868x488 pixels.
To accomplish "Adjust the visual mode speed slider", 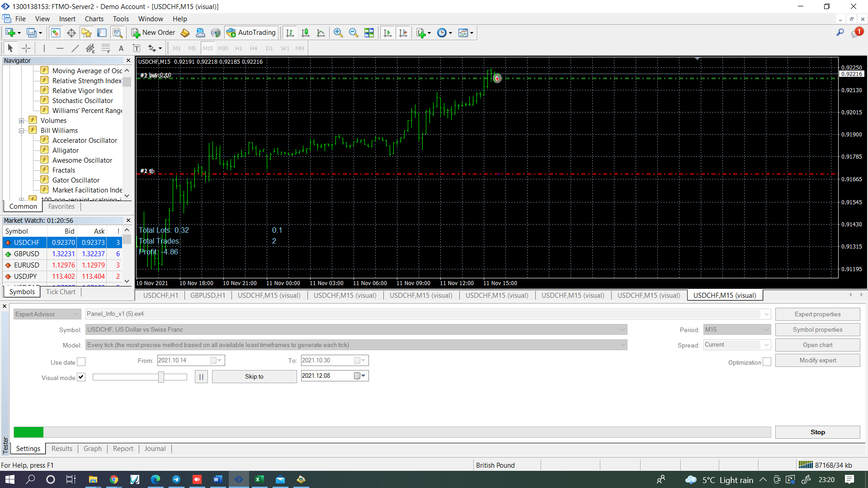I will (161, 377).
